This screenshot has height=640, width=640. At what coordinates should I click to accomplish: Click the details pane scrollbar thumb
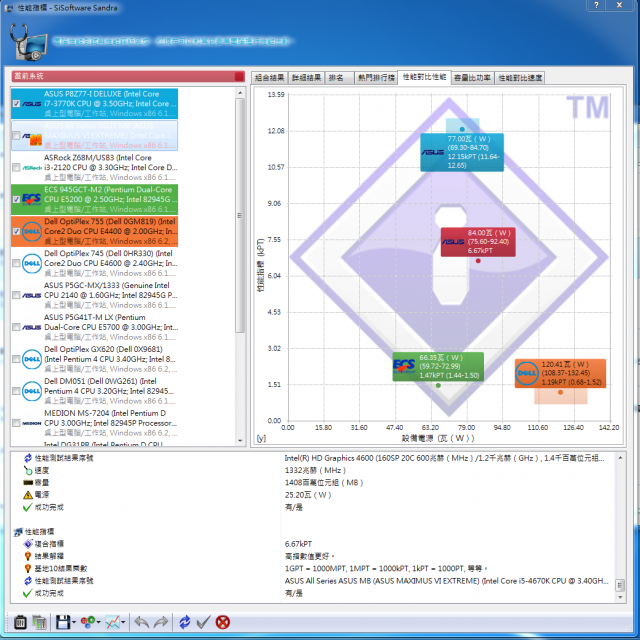[620, 585]
